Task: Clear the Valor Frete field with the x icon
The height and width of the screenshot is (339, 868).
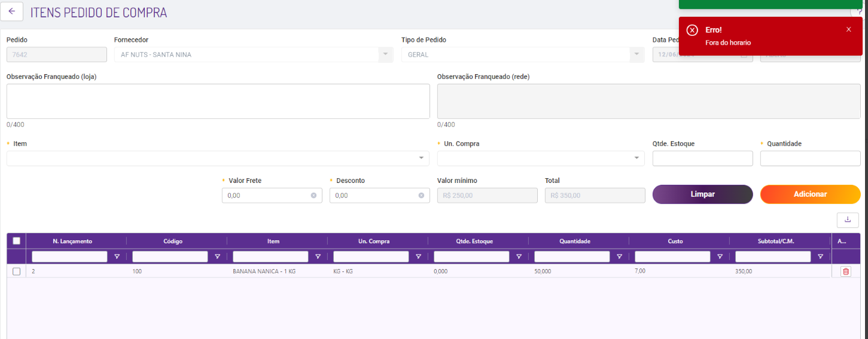Action: tap(313, 196)
